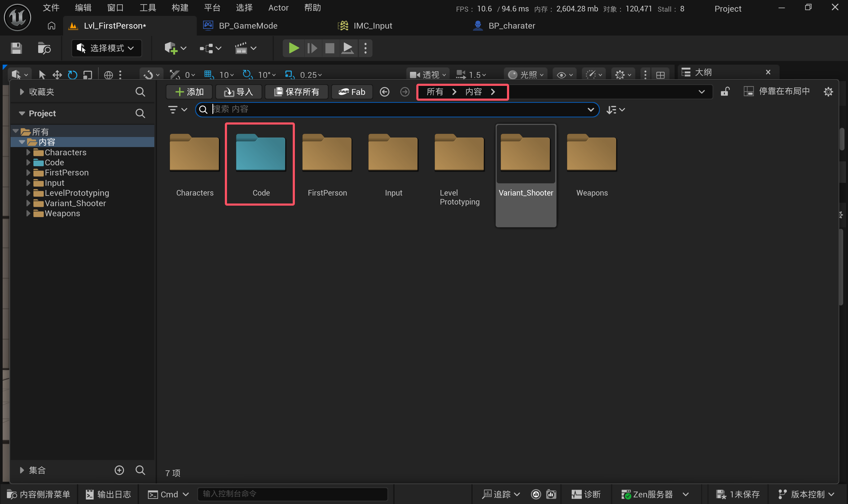Open the selection mode dropdown
848x504 pixels.
click(106, 48)
